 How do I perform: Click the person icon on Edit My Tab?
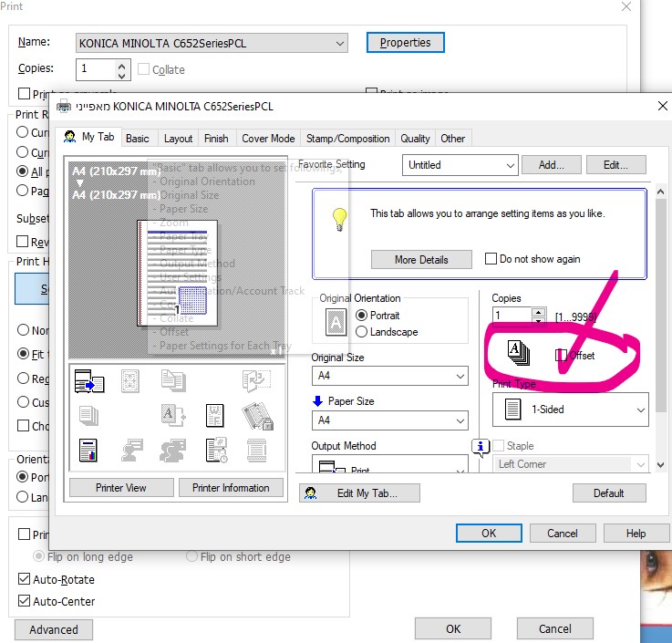point(310,493)
